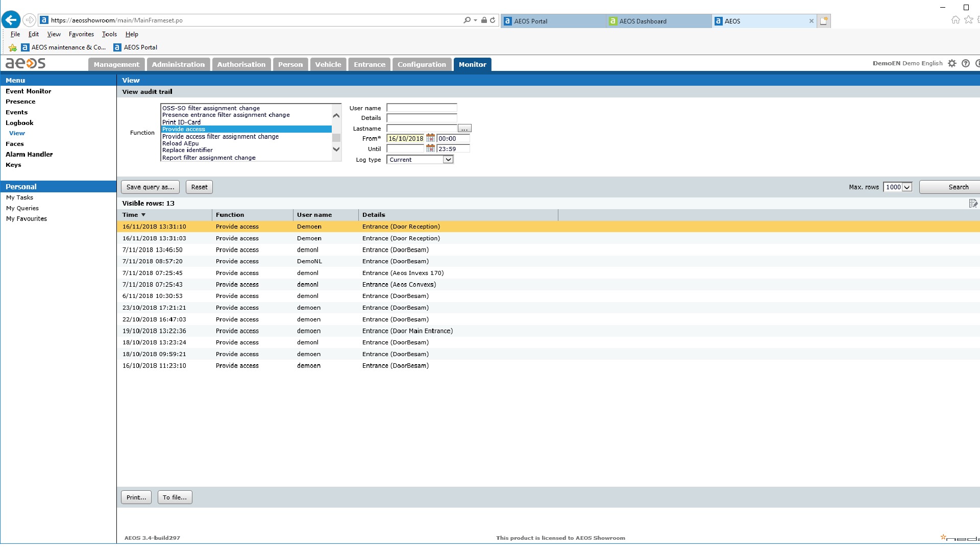Viewport: 980px width, 551px height.
Task: Click the Search button
Action: 949,187
